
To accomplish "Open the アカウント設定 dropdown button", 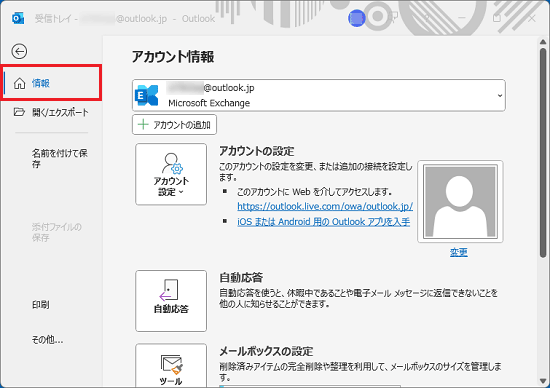I will [171, 174].
